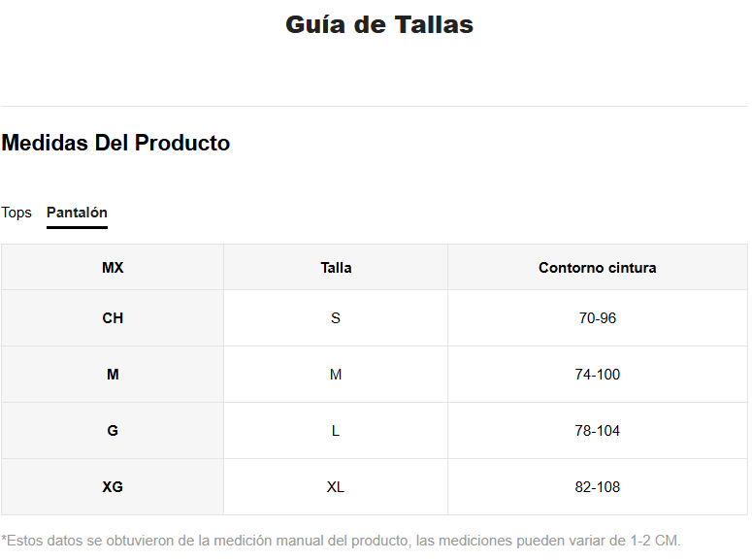Click the Medidas Del Producto heading
The image size is (752, 560).
115,143
